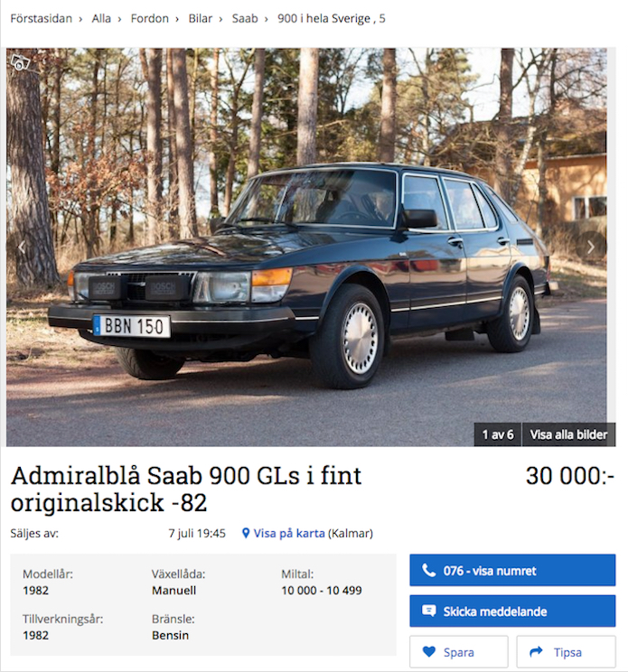Screen dimensions: 628x672
Task: Click the share arrow icon on Tipsa
Action: [536, 652]
